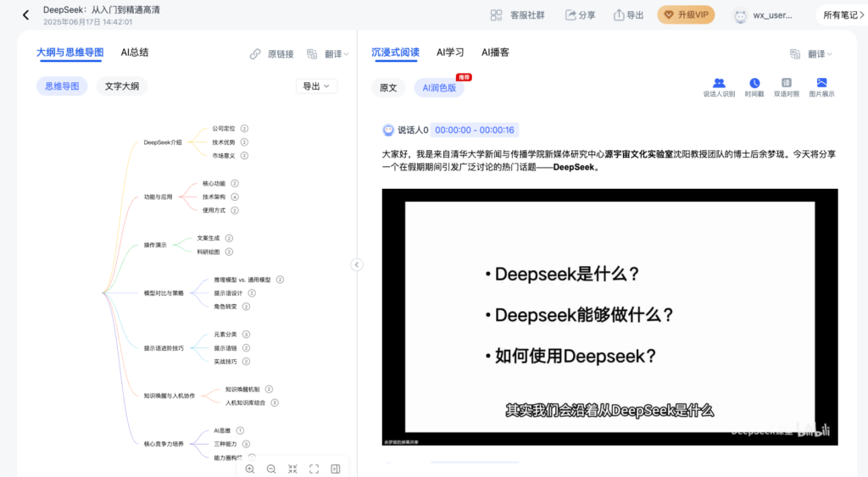
Task: Expand the 公司定位 node count badge
Action: coord(244,129)
